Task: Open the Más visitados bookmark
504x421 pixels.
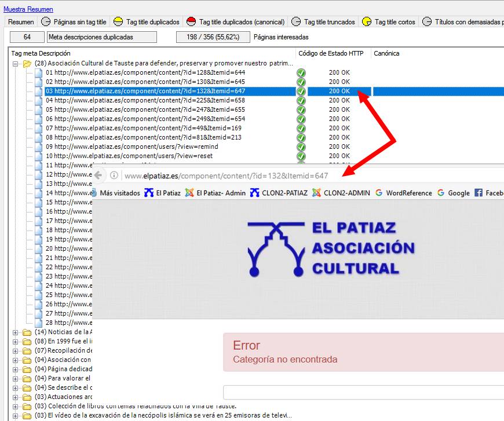Action: pos(120,193)
